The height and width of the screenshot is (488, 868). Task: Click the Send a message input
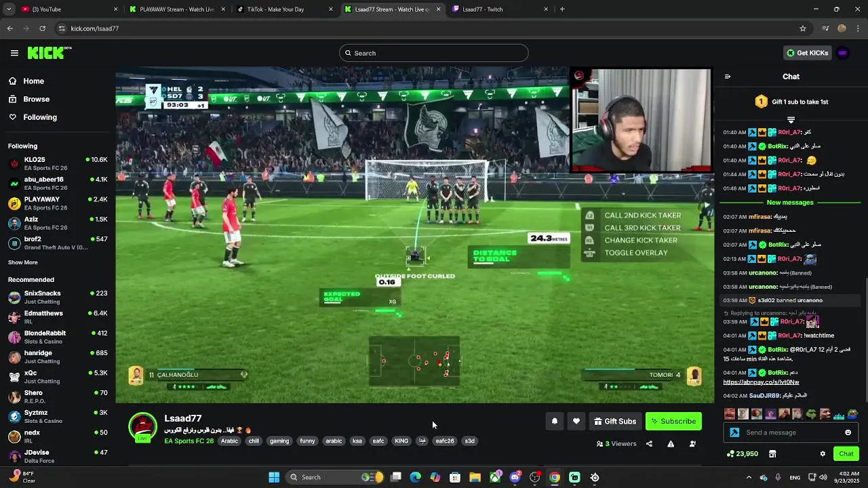click(x=791, y=432)
